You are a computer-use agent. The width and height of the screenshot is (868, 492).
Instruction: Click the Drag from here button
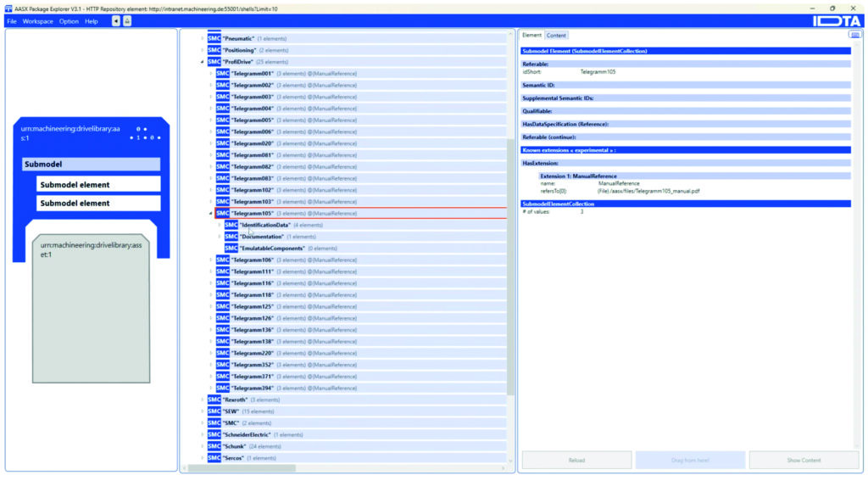(690, 460)
